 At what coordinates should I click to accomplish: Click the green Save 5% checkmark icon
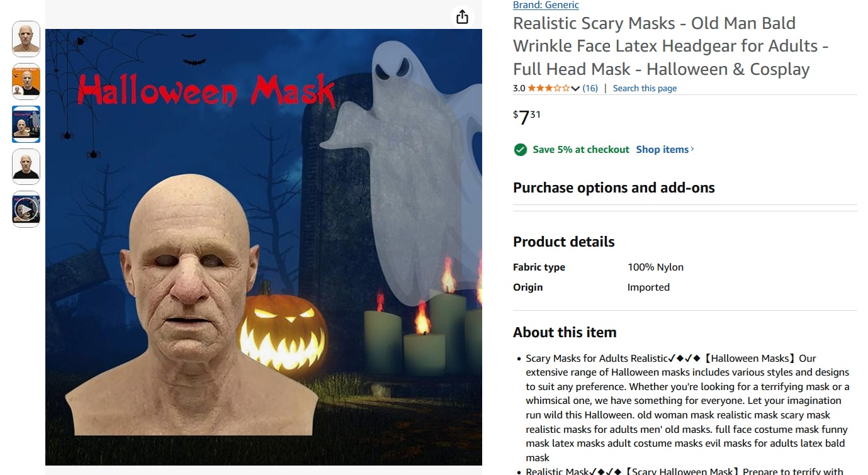click(520, 150)
